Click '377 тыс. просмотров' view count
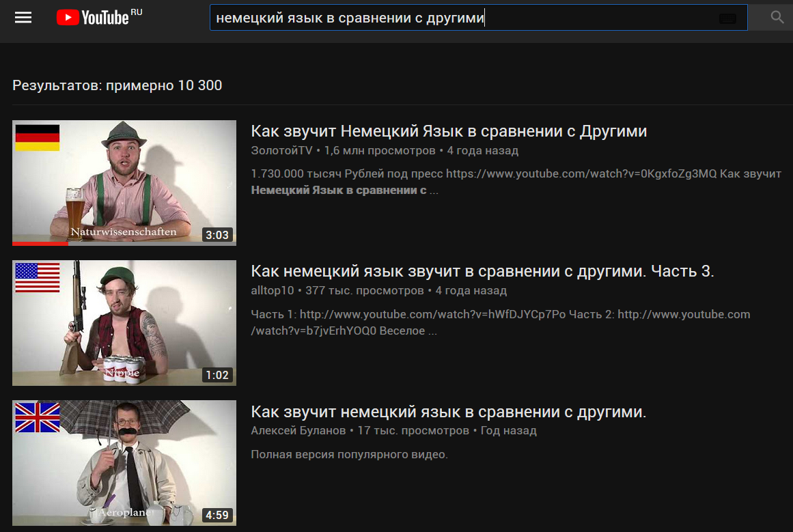This screenshot has width=793, height=532. 365,291
